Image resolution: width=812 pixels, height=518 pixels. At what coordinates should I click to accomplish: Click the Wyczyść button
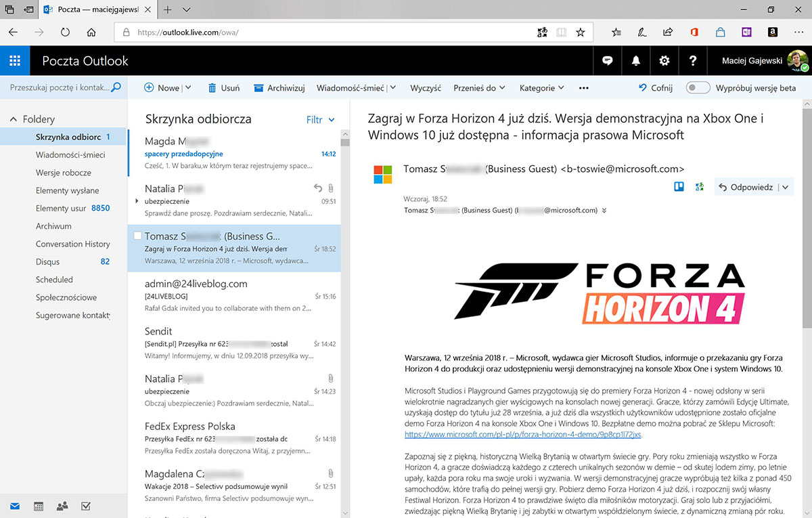(426, 87)
